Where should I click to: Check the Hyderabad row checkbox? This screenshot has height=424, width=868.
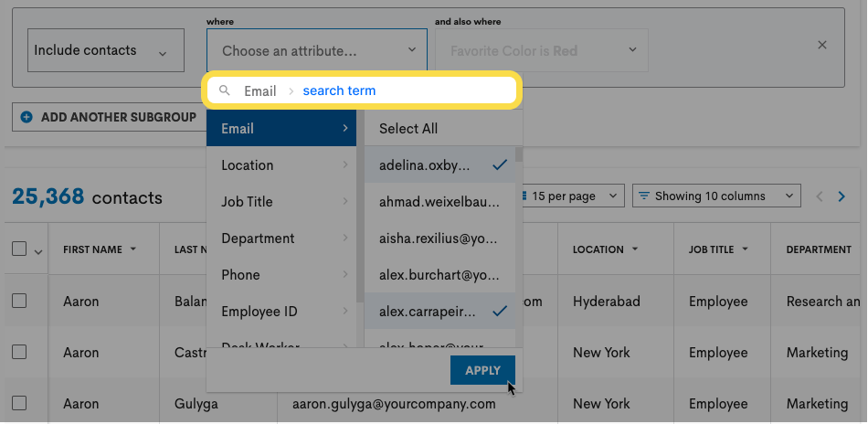19,301
